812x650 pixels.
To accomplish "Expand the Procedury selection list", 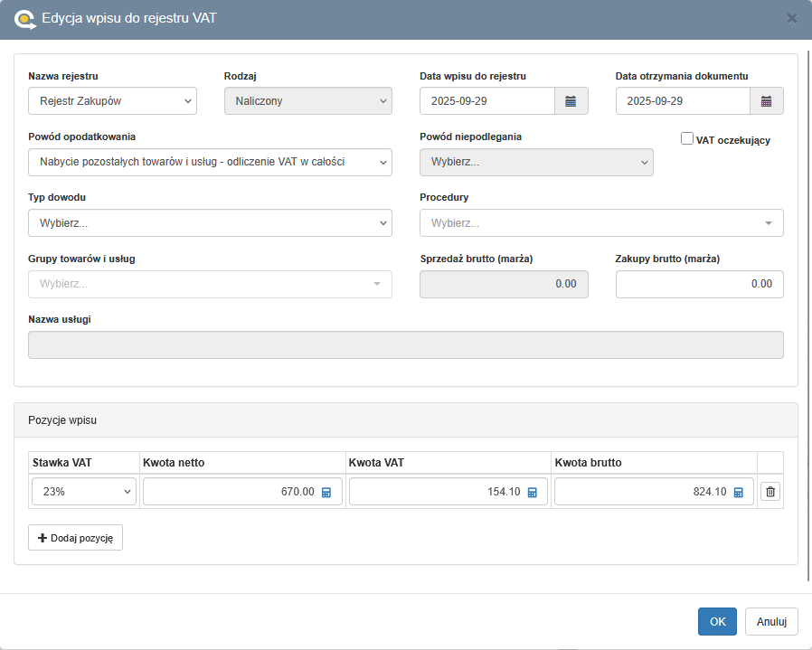I will (x=601, y=222).
